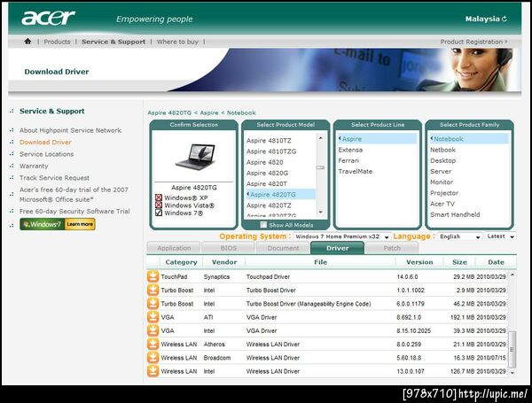Open the Service & Support menu

113,42
